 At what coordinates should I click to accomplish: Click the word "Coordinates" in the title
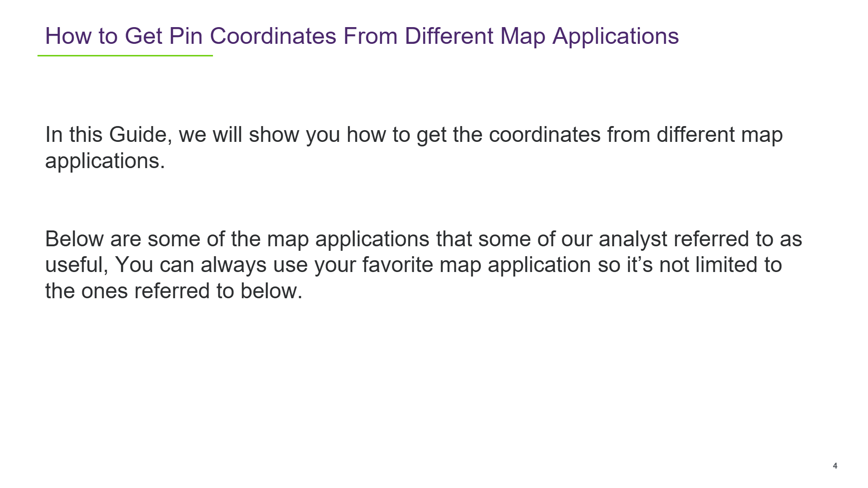273,36
